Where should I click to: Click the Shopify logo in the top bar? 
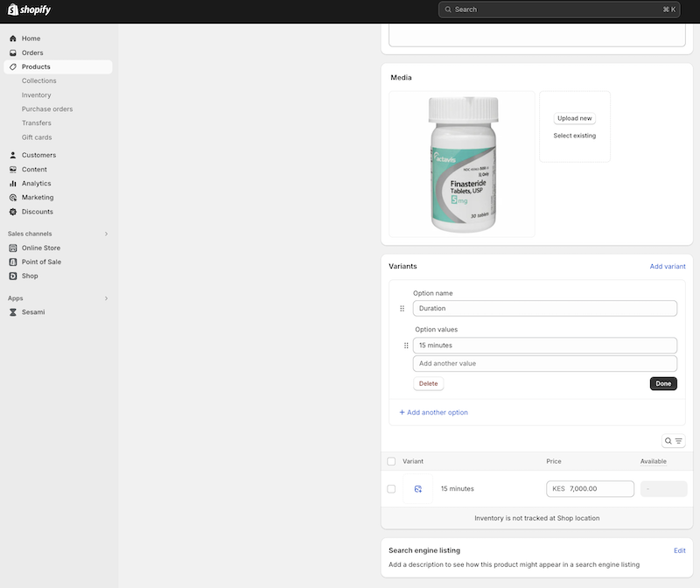point(29,10)
